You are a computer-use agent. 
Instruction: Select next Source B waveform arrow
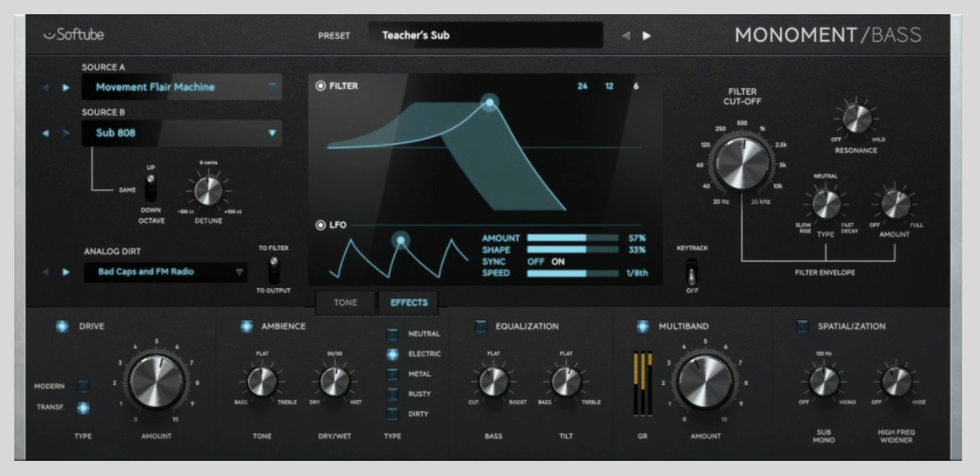[x=66, y=133]
